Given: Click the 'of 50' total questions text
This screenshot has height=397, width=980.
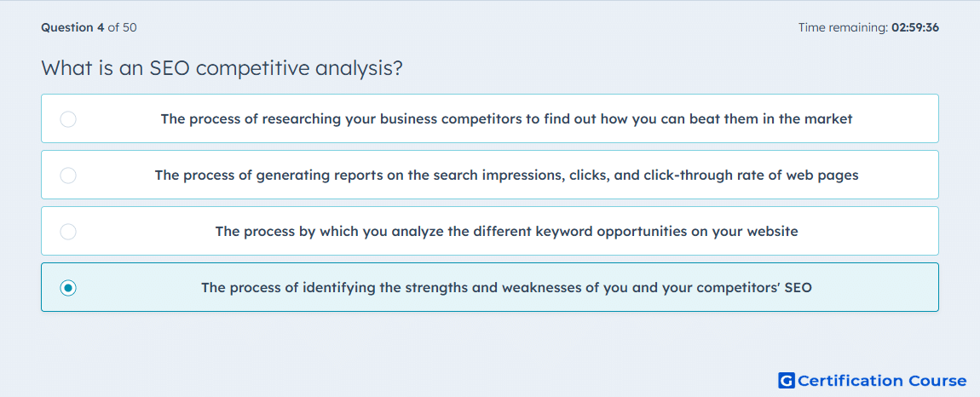Looking at the screenshot, I should 123,27.
